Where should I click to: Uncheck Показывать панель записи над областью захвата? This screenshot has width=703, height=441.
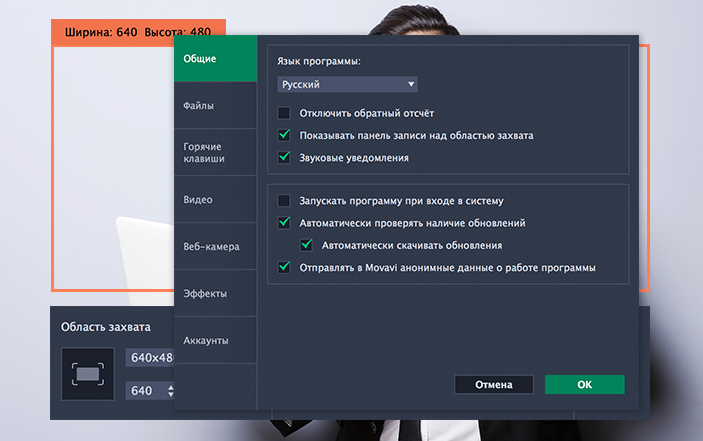point(285,135)
